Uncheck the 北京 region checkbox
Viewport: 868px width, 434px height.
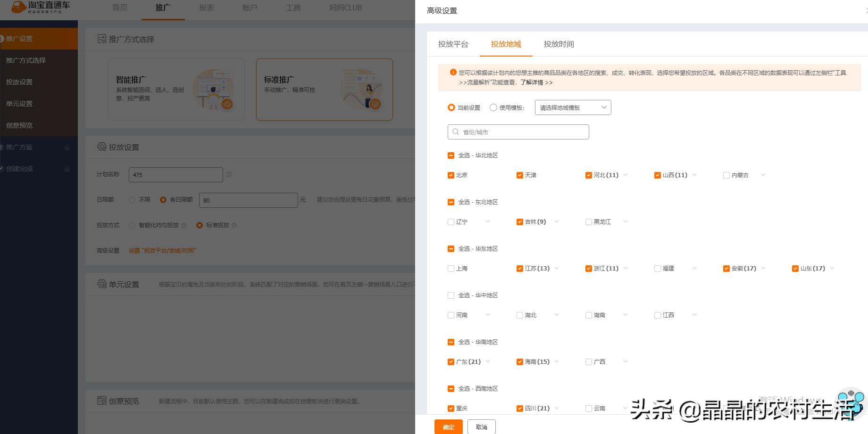pos(451,175)
